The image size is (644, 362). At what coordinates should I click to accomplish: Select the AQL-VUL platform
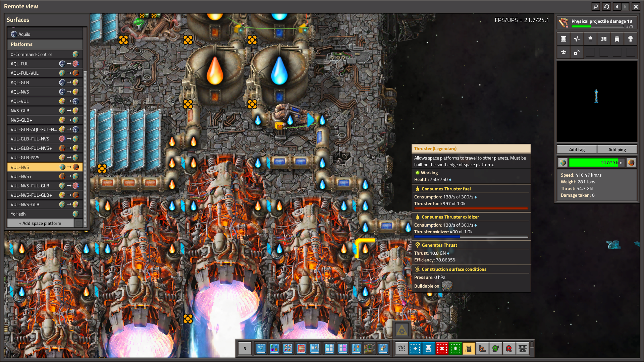(x=45, y=101)
